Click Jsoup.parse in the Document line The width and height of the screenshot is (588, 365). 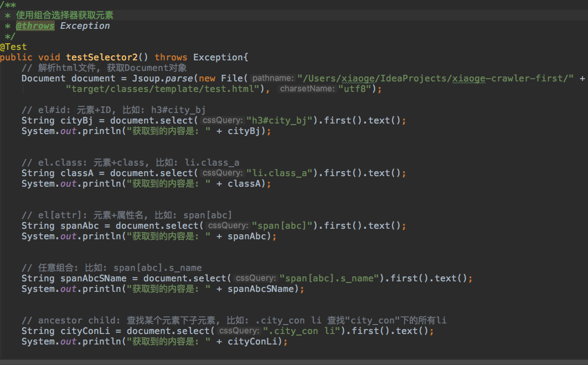pos(162,79)
